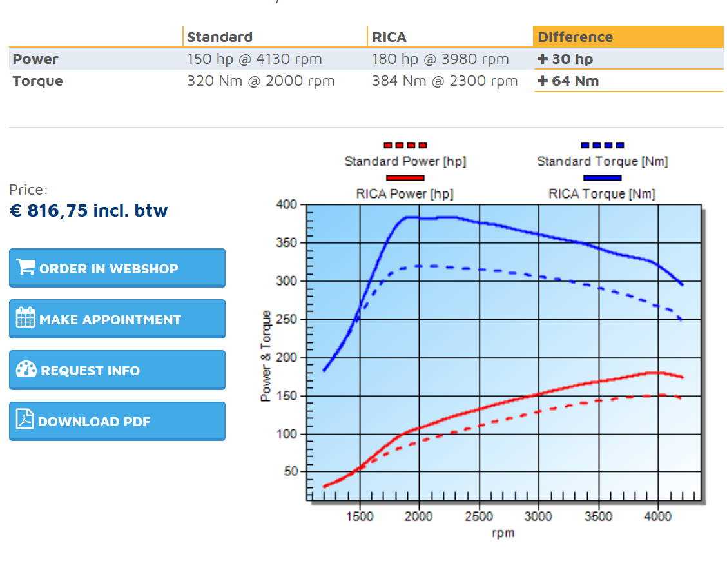727x588 pixels.
Task: Click the plus icon next to 30 hp
Action: [543, 59]
